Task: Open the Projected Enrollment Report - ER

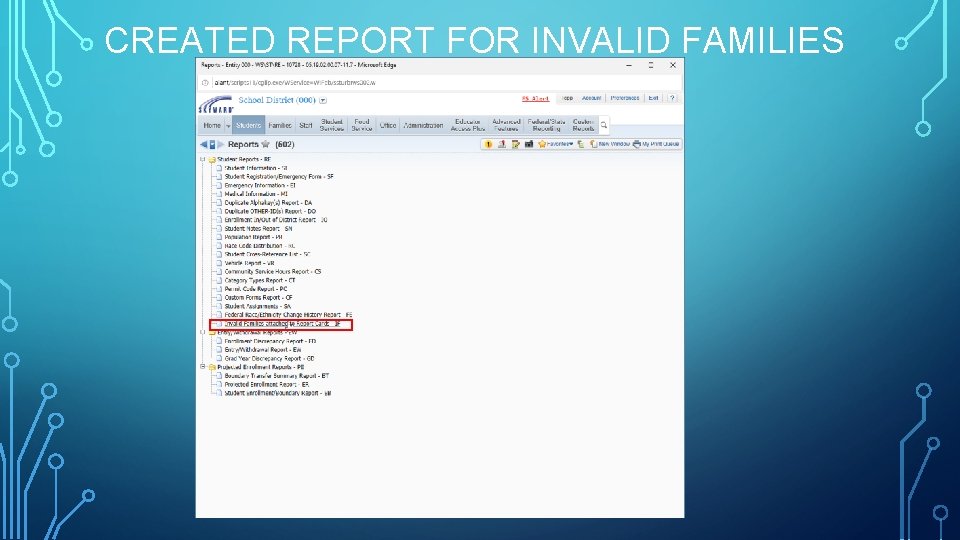Action: [266, 384]
